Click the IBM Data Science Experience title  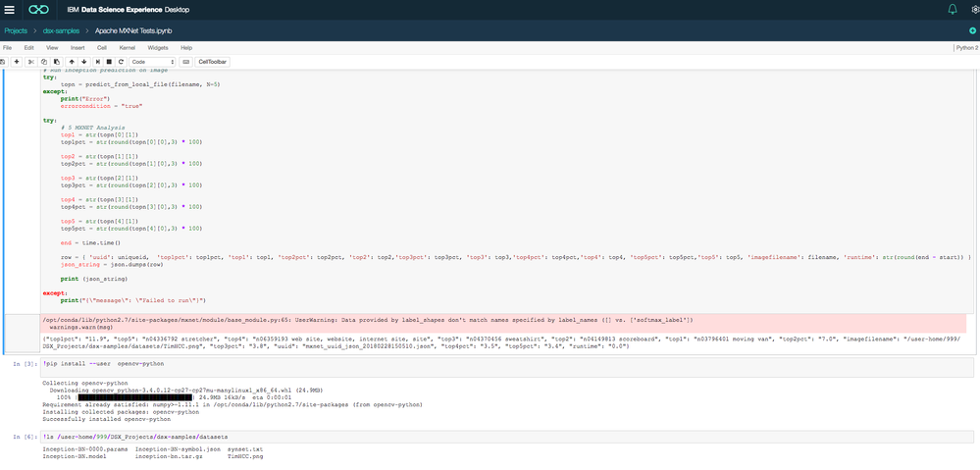pyautogui.click(x=129, y=10)
